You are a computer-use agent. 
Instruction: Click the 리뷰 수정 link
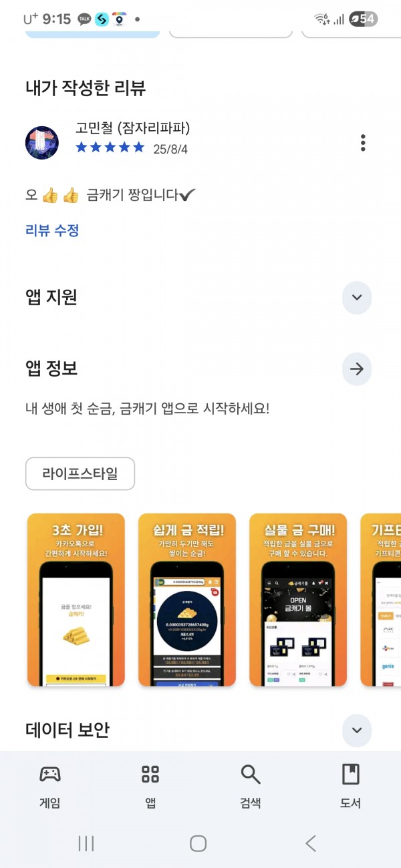click(x=52, y=231)
